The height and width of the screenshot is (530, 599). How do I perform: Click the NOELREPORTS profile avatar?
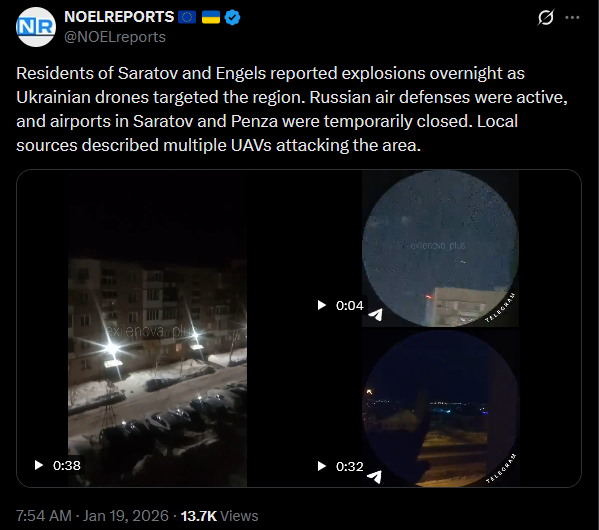(x=36, y=27)
